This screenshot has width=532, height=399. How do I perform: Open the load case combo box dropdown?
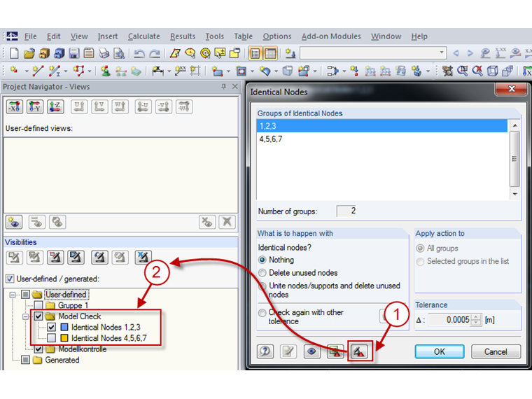pyautogui.click(x=442, y=52)
